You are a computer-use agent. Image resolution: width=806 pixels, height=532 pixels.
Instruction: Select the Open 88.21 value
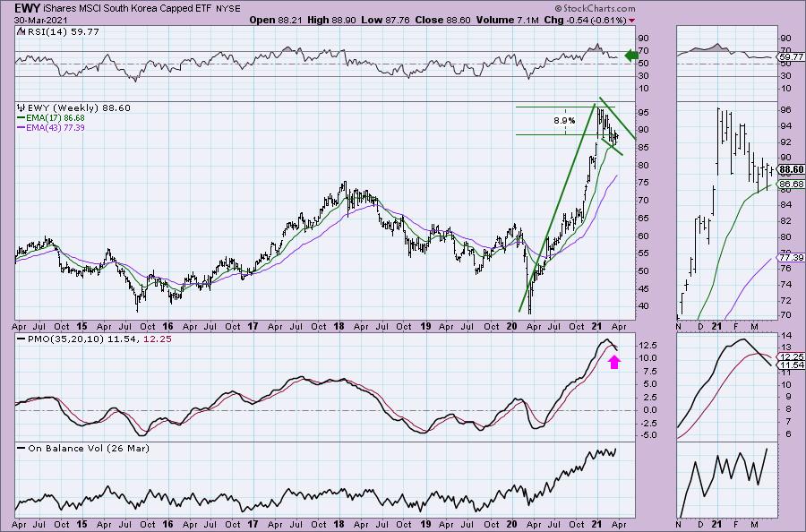[276, 20]
